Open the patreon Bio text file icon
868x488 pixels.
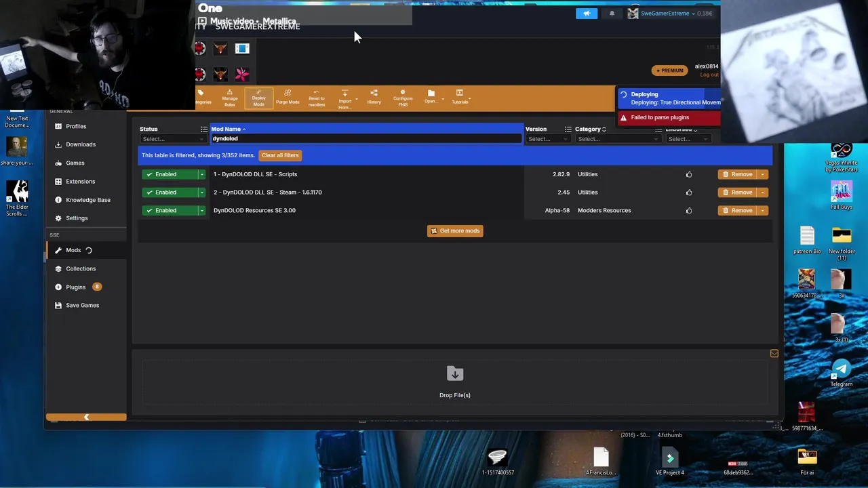pos(807,241)
